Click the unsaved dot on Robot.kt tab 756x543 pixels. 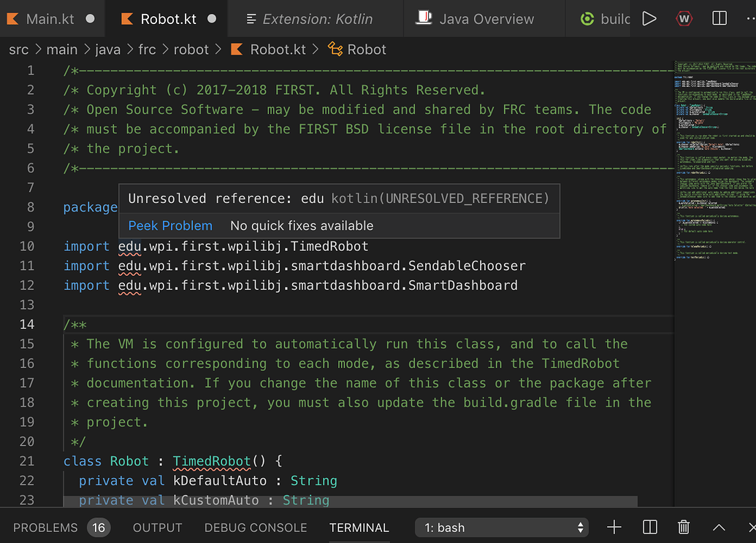[212, 19]
